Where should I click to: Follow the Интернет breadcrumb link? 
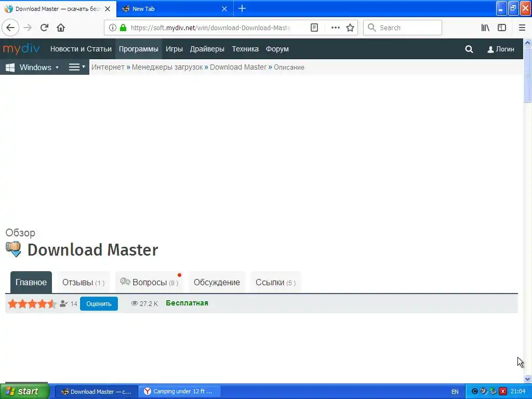[x=108, y=67]
